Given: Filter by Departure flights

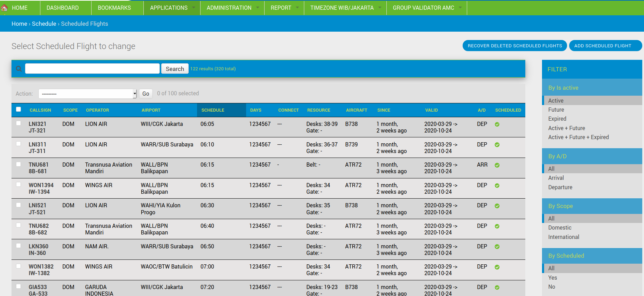Looking at the screenshot, I should pyautogui.click(x=560, y=187).
